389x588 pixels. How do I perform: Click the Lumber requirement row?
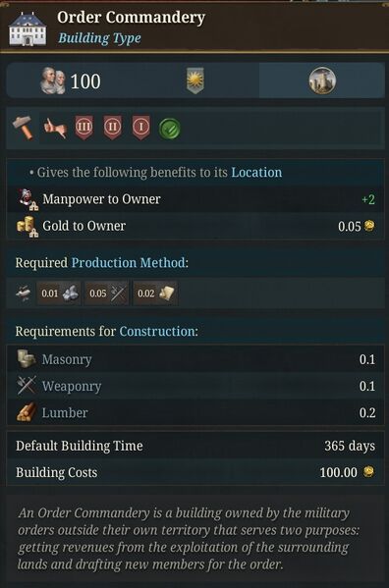pyautogui.click(x=195, y=412)
